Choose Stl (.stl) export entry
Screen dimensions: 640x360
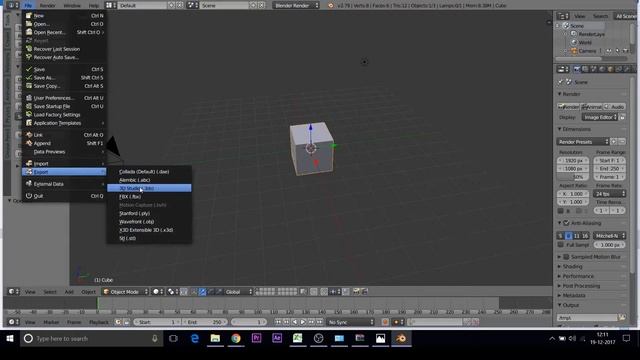click(x=149, y=238)
